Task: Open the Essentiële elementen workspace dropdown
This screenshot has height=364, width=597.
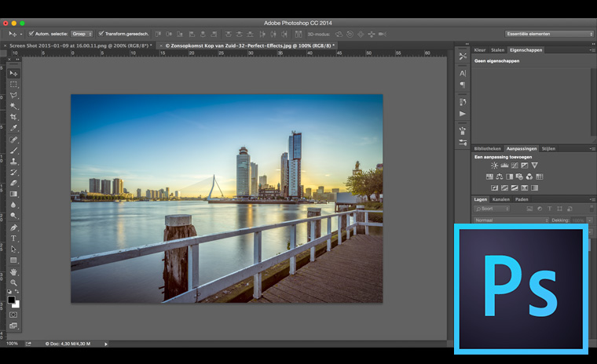Action: coord(549,34)
